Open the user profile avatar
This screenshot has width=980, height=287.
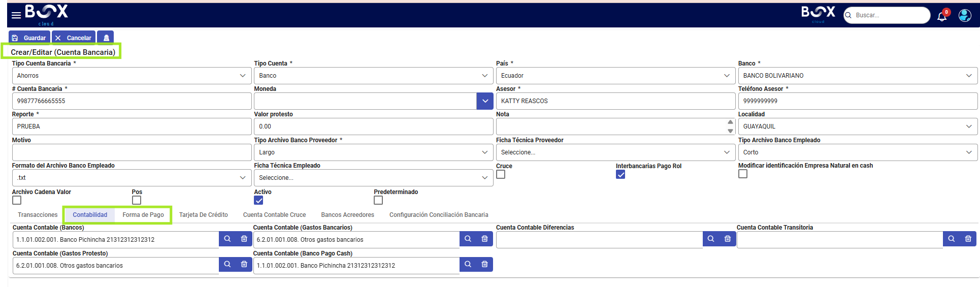pos(965,15)
